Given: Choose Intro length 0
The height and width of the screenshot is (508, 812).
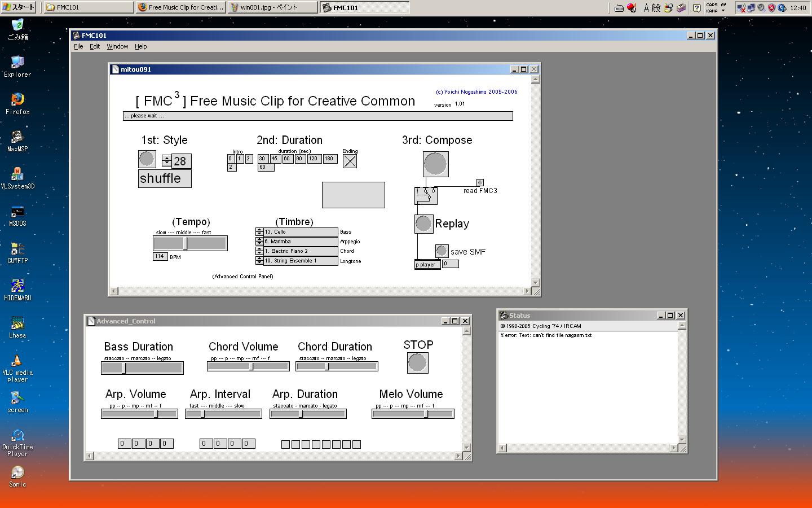Looking at the screenshot, I should click(x=231, y=159).
